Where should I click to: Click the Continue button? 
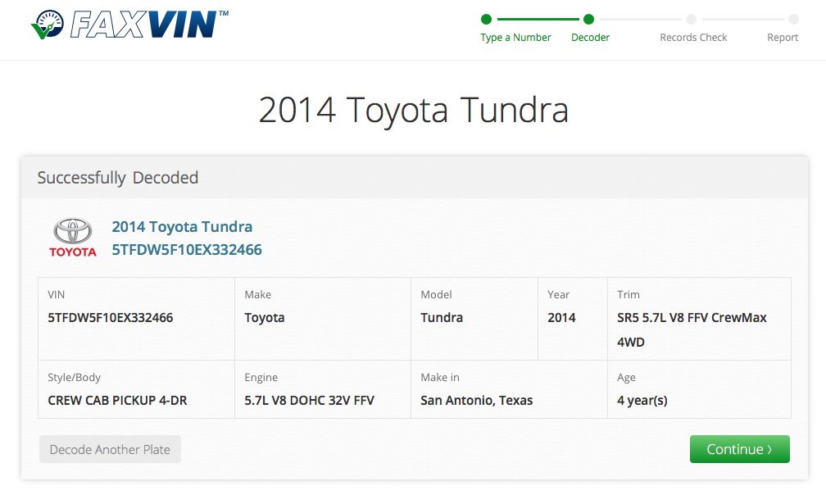tap(740, 449)
